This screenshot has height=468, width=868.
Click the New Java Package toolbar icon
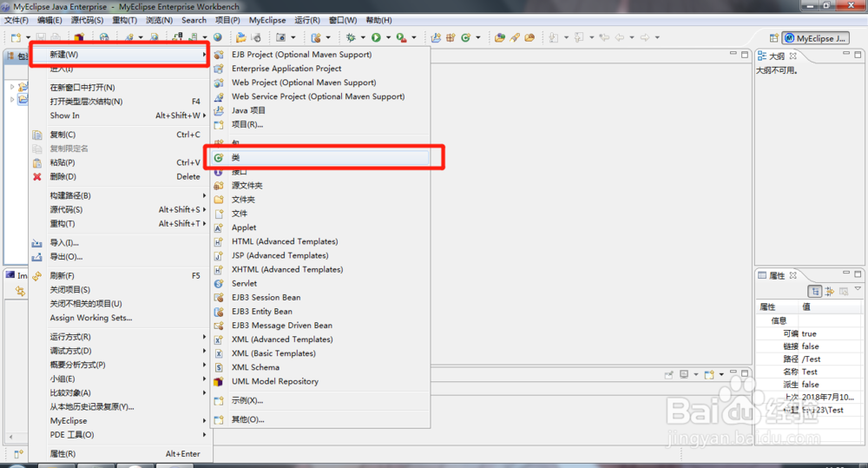tap(450, 37)
